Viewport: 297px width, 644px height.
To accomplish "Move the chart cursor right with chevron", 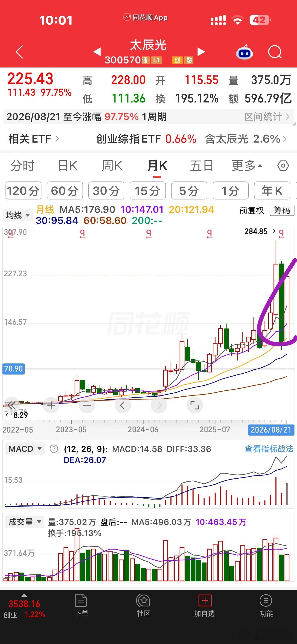I will (x=159, y=405).
